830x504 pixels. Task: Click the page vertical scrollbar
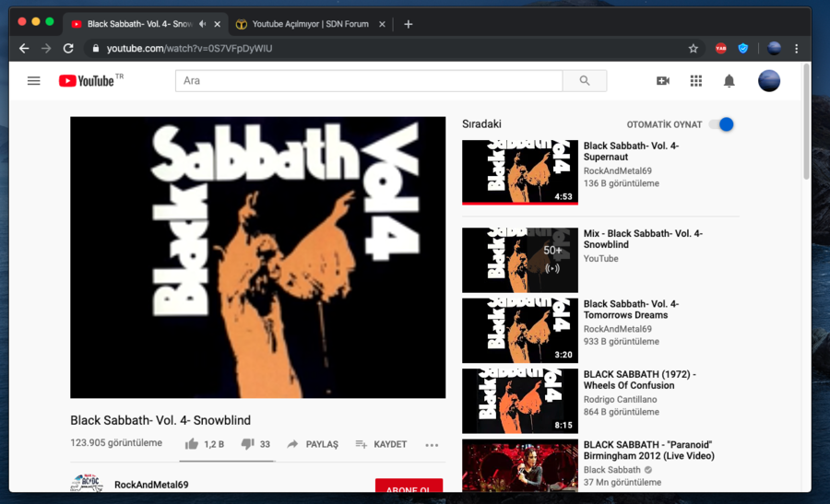click(x=806, y=122)
